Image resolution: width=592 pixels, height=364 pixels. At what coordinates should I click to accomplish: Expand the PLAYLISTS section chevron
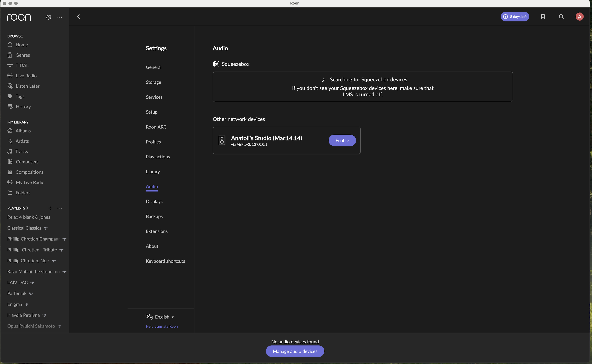[x=27, y=208]
